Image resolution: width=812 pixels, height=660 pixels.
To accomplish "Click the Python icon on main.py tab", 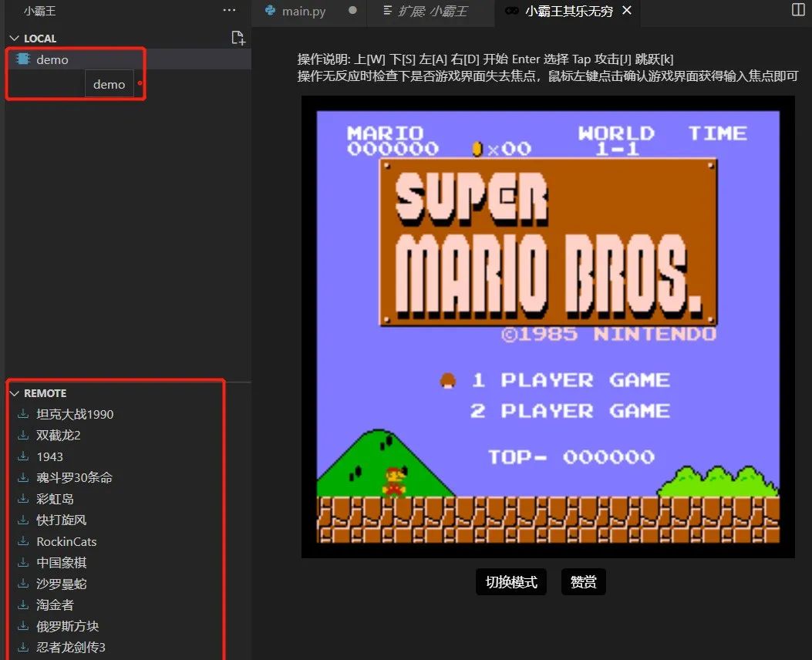I will pyautogui.click(x=270, y=10).
